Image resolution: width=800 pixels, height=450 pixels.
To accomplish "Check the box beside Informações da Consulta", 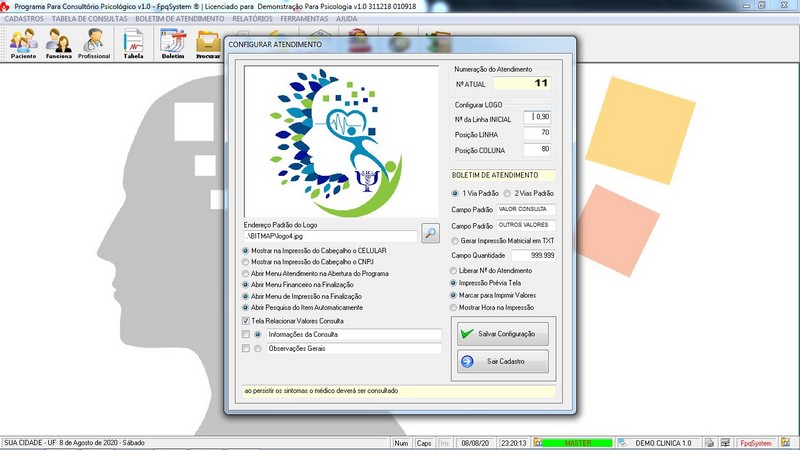I will pyautogui.click(x=246, y=334).
